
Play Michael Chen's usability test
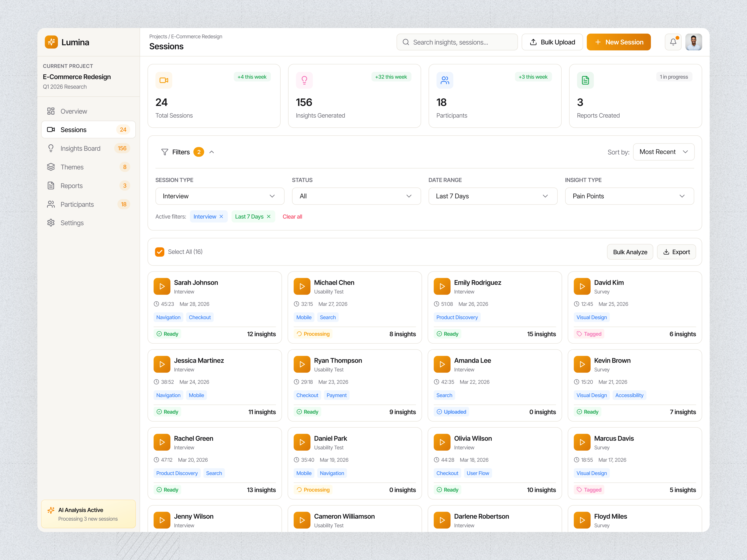(x=302, y=286)
